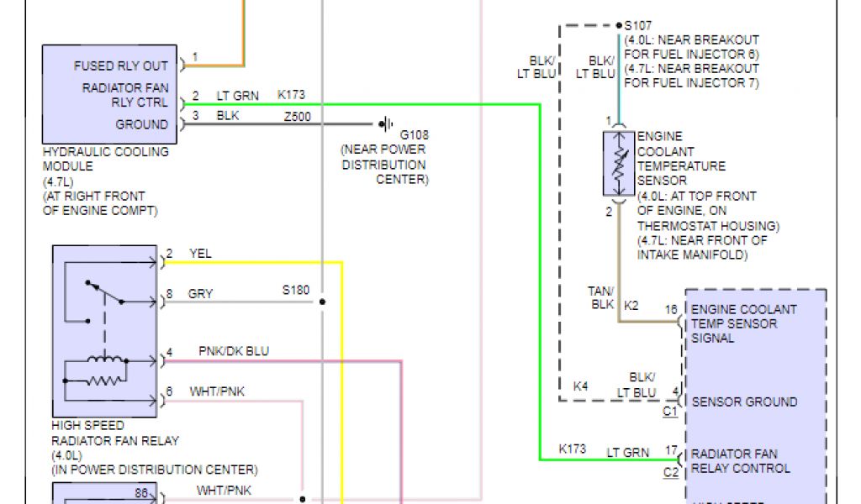The height and width of the screenshot is (504, 861).
Task: Click the TAN/BLK K2 wire label
Action: [x=603, y=298]
